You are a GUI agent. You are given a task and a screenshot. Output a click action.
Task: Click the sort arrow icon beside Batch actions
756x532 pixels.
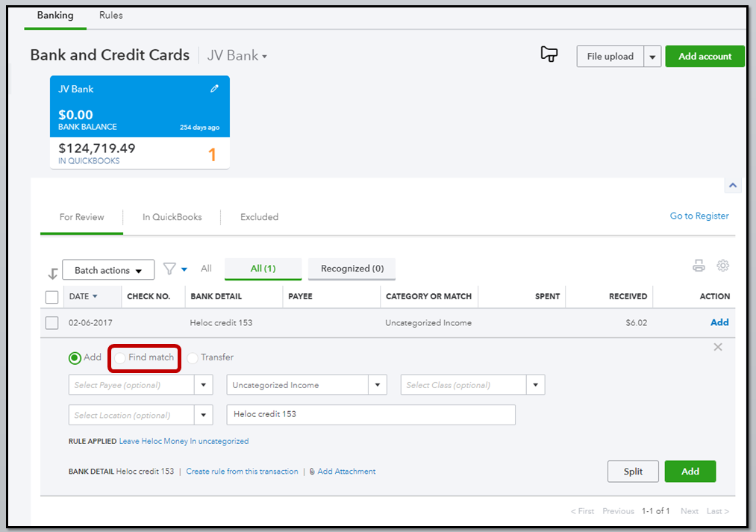[52, 272]
